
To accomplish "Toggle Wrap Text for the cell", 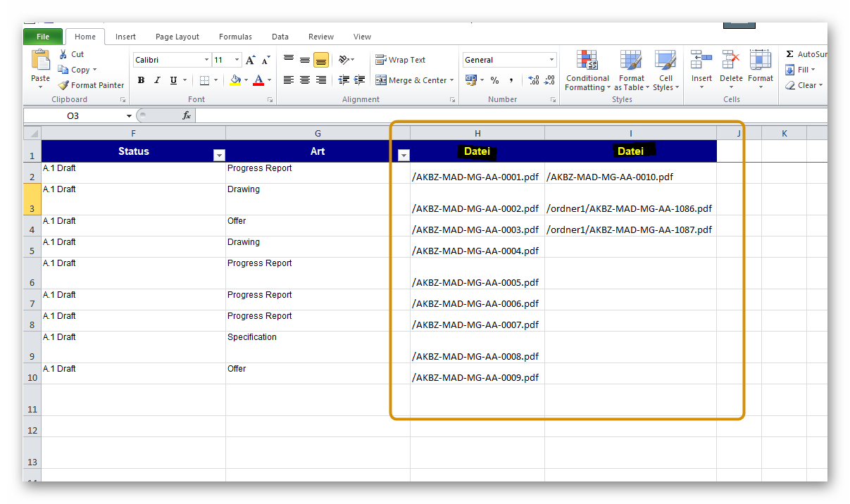I will (x=400, y=60).
